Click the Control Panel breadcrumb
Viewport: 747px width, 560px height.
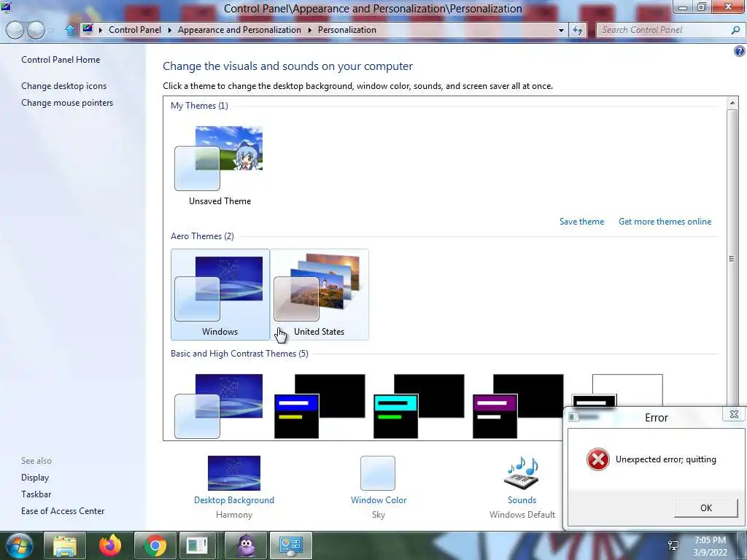tap(135, 29)
